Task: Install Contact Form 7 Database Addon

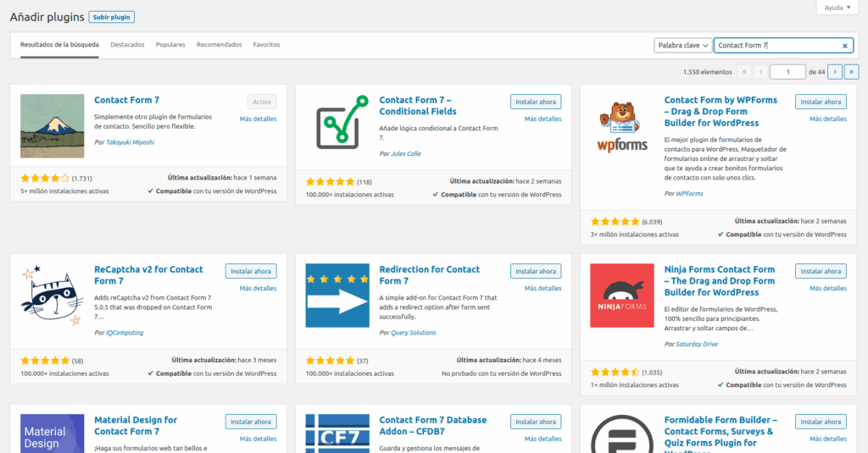Action: 536,422
